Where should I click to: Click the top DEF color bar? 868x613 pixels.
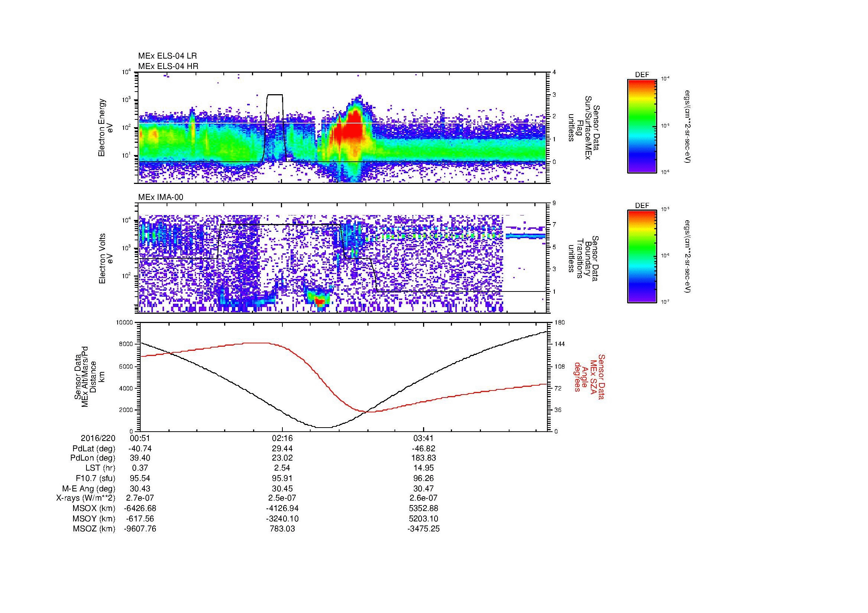tap(642, 126)
